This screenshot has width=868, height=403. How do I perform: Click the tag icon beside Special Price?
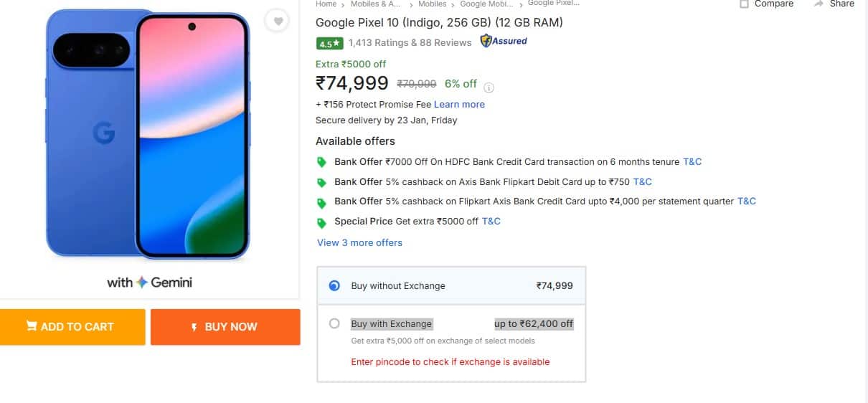point(322,222)
